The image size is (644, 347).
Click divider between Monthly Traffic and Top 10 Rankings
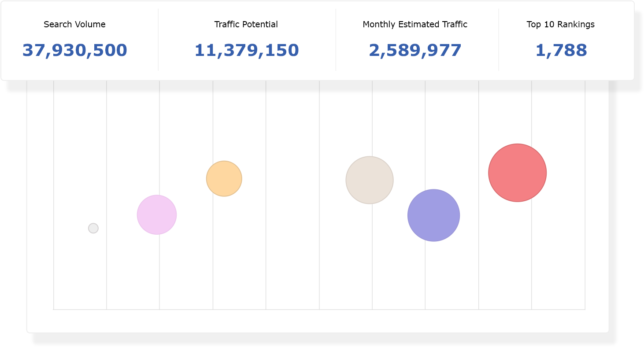(x=499, y=40)
